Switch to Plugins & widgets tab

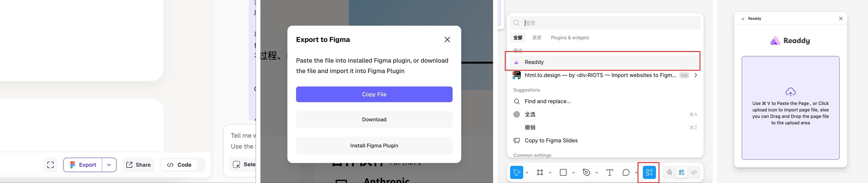[570, 38]
